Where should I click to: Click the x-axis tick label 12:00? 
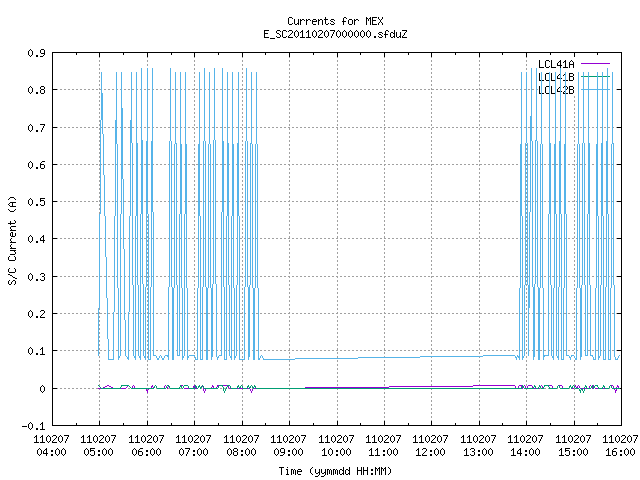[x=431, y=452]
